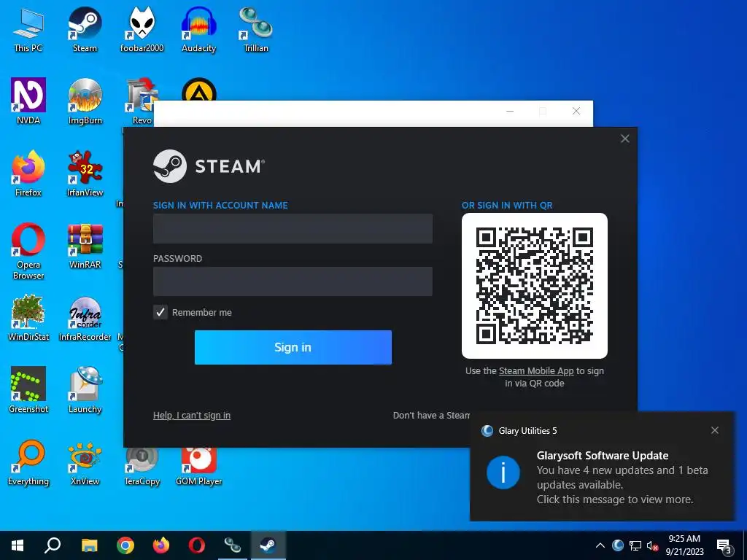747x560 pixels.
Task: Open the Help, I can't sign in link
Action: pos(192,415)
